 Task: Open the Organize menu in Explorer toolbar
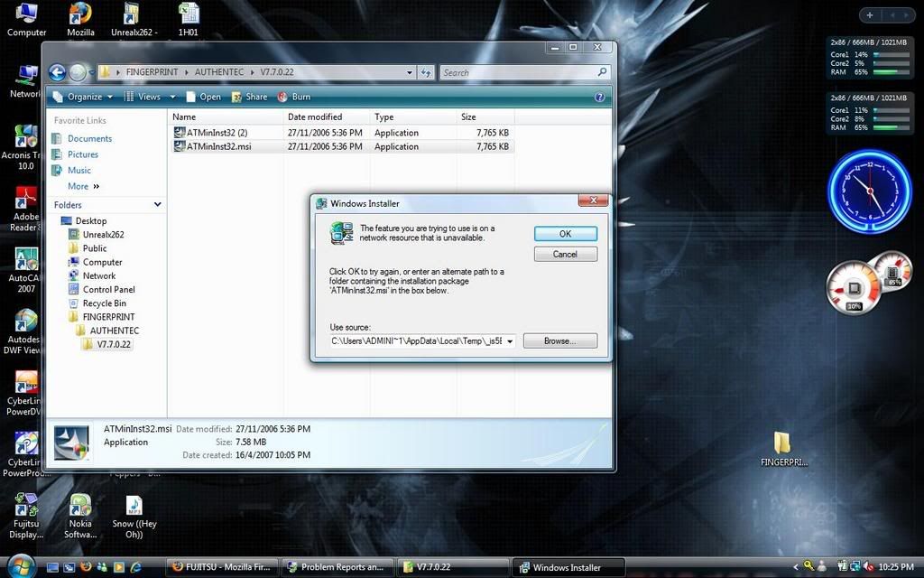[x=83, y=97]
